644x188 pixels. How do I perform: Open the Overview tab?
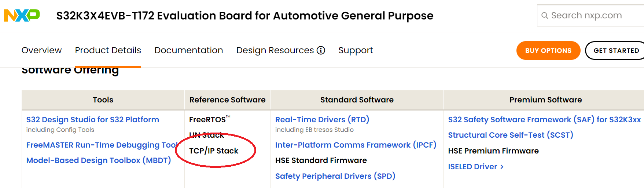click(41, 50)
